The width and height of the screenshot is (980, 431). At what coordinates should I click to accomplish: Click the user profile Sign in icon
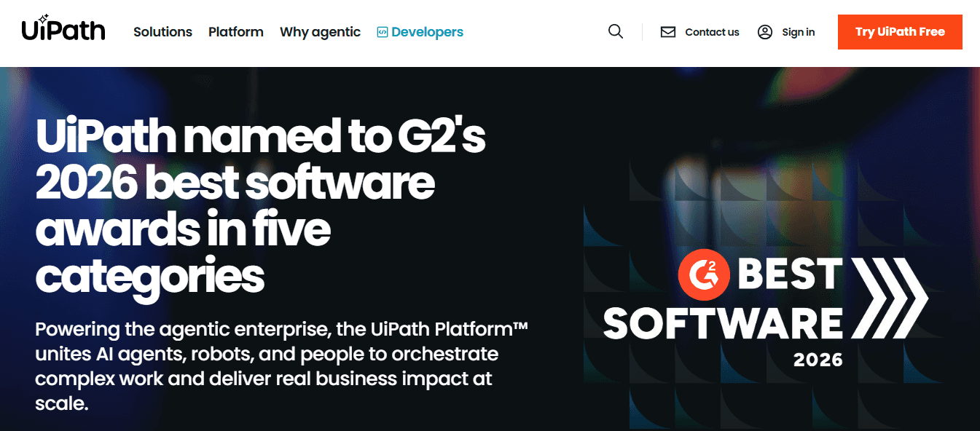tap(765, 32)
